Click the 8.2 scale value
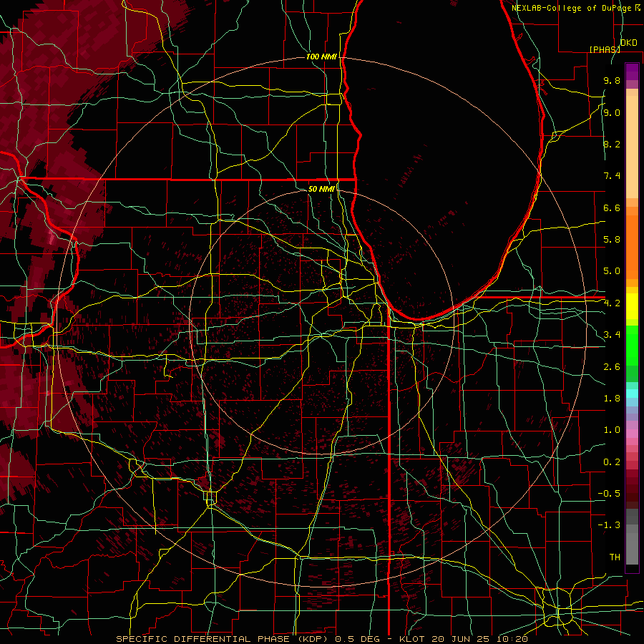 tap(612, 144)
